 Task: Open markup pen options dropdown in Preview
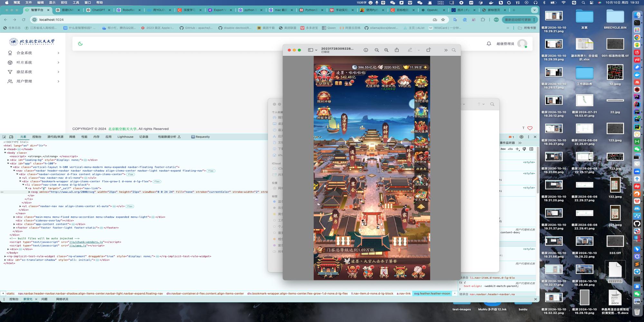point(418,50)
